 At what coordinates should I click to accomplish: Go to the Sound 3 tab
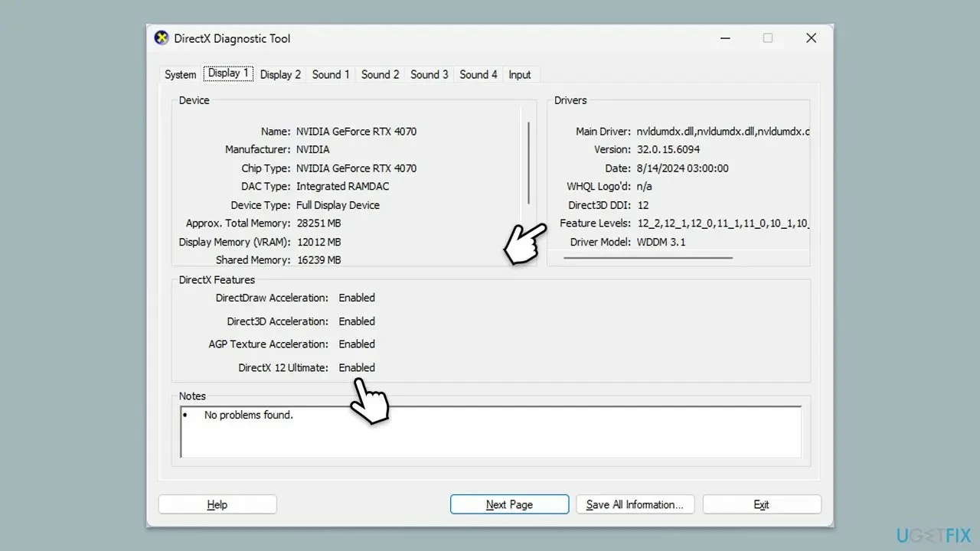[x=430, y=74]
